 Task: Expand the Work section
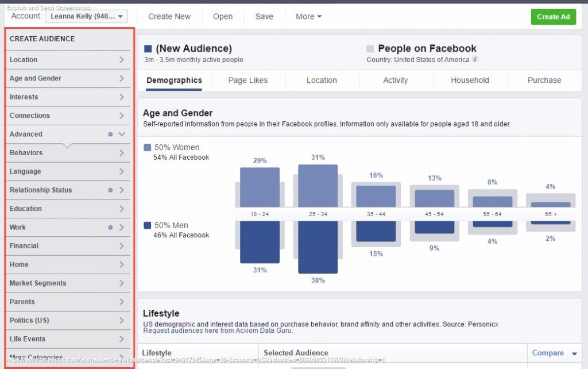(x=68, y=227)
